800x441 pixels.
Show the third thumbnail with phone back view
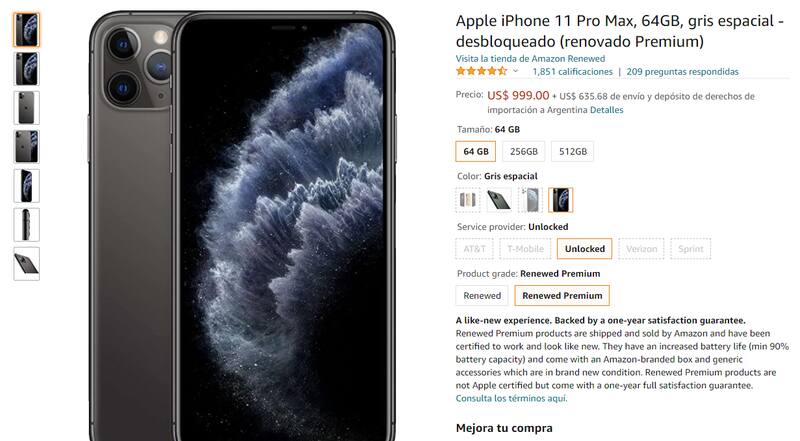[27, 108]
